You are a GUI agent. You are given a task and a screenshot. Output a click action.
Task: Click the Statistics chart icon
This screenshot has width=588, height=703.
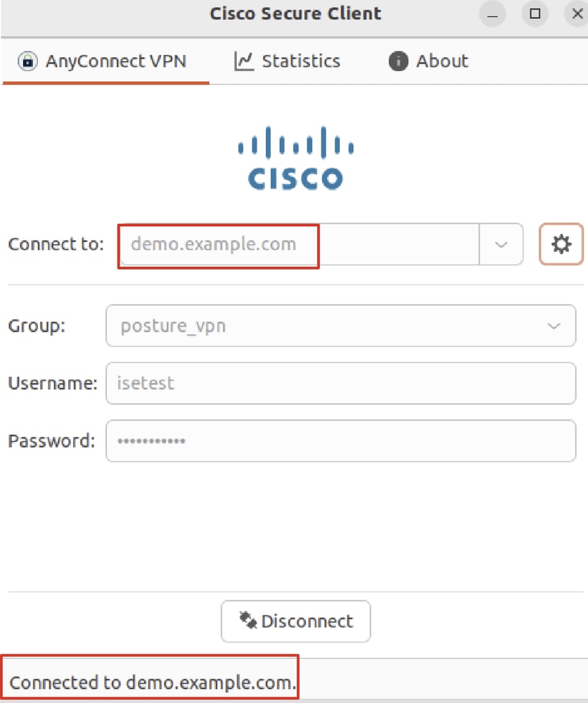tap(243, 61)
